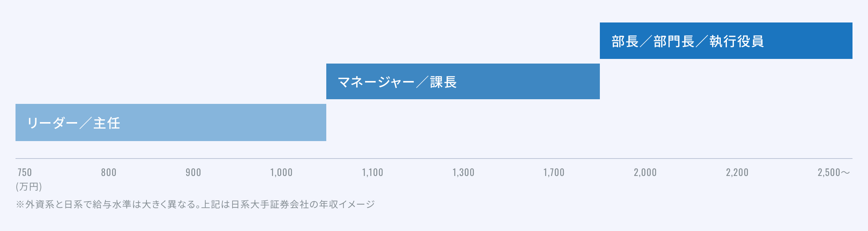Click the text 課長 in middle bar
The height and width of the screenshot is (231, 868).
pyautogui.click(x=443, y=82)
